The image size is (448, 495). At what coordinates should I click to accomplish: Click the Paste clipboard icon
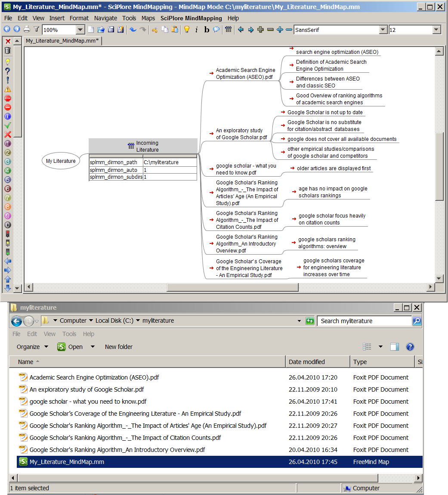(x=175, y=30)
